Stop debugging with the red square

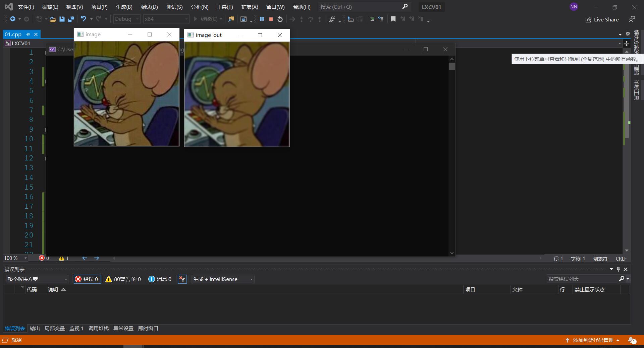click(x=271, y=19)
